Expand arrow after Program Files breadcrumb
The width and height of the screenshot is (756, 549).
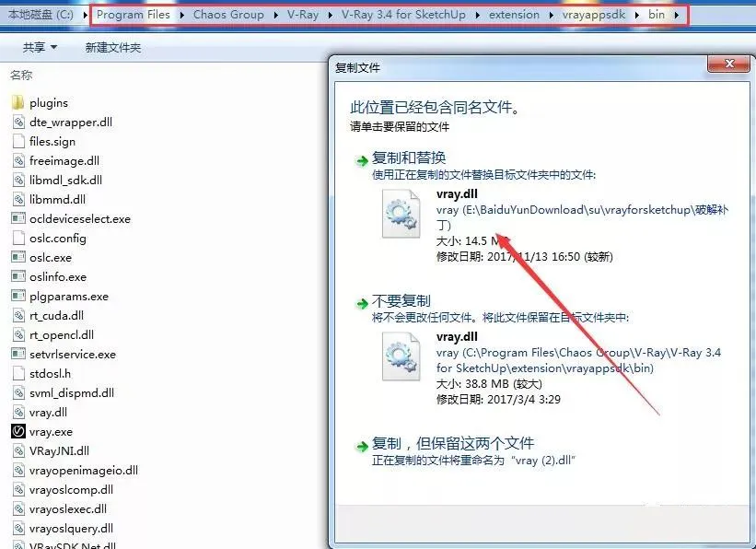coord(181,15)
